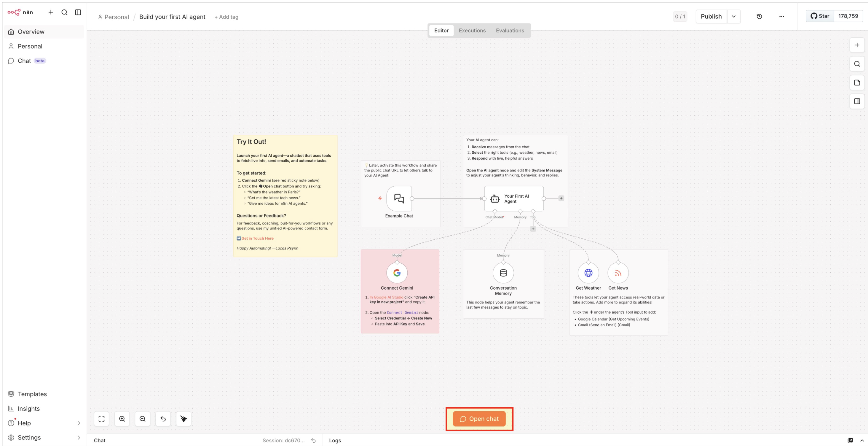This screenshot has width=868, height=448.
Task: Toggle the side panel icon on the right toolbar
Action: [857, 101]
